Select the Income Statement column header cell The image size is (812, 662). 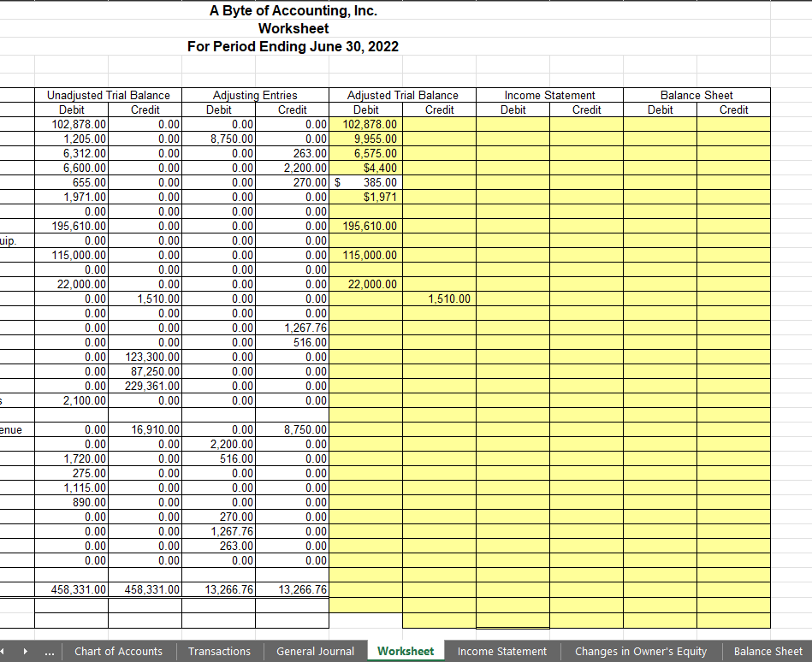[549, 95]
